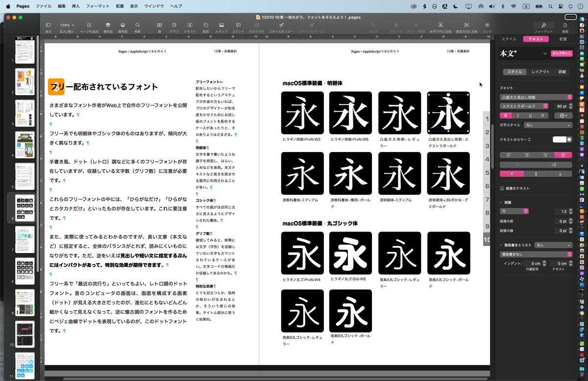
Task: Open the 文字スタイル character style dropdown
Action: 548,125
